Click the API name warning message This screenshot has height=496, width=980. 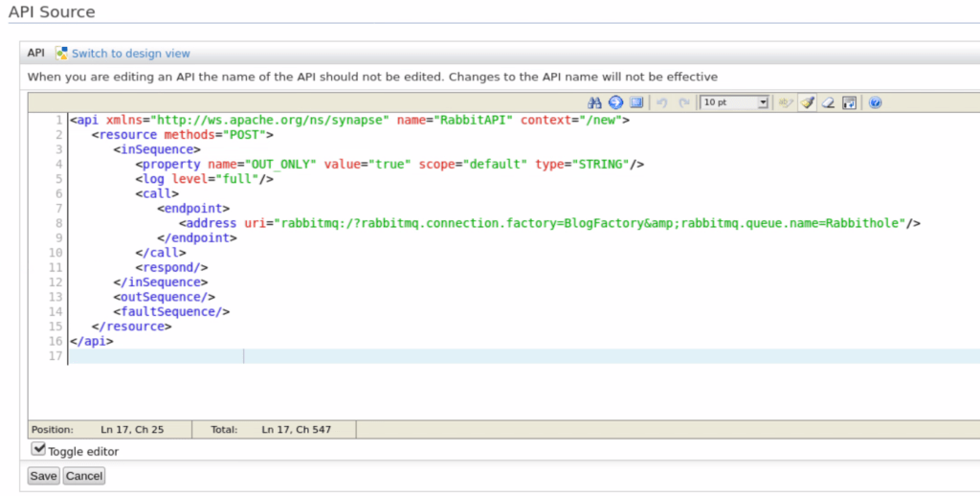[372, 77]
